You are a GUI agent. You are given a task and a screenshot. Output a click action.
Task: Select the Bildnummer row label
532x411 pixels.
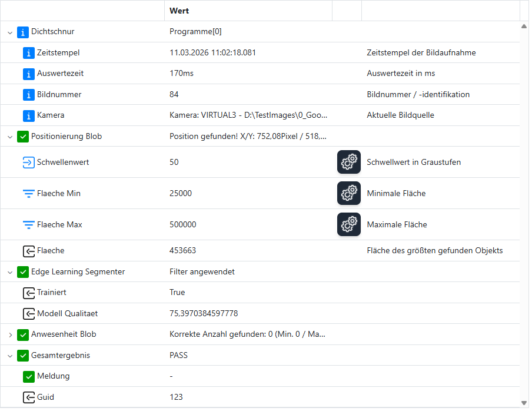59,94
